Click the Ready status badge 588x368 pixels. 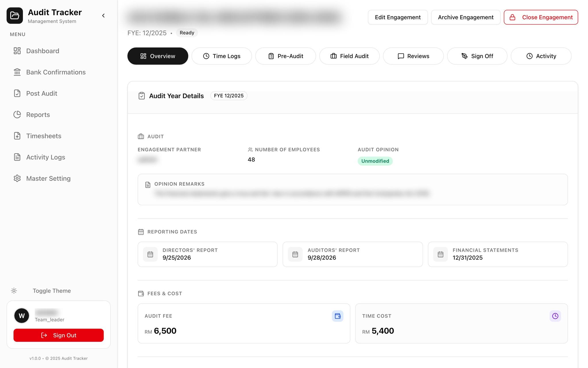tap(187, 33)
